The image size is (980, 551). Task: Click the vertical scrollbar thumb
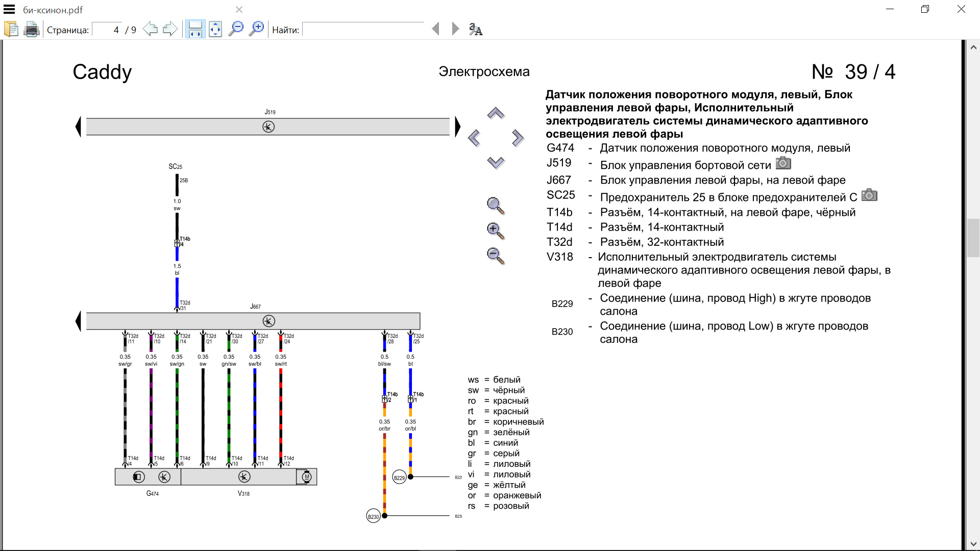973,238
